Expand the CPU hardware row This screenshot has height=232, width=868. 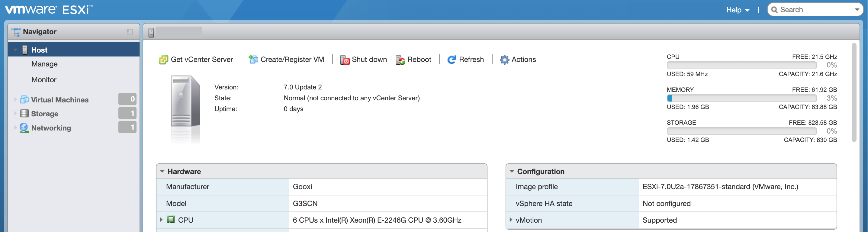coord(161,220)
